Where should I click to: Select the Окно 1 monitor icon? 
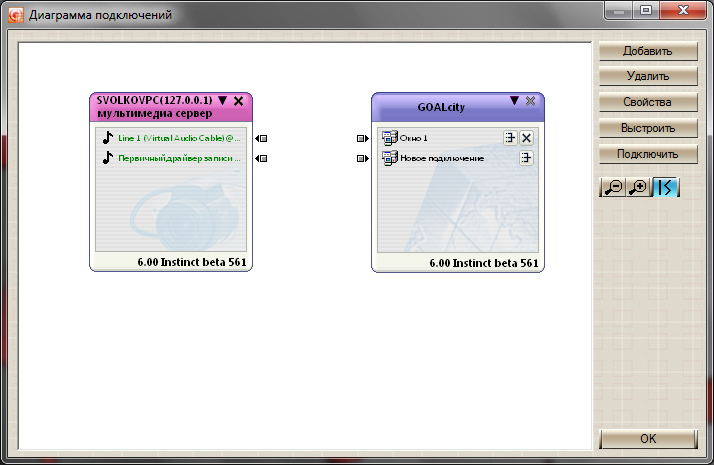tap(390, 138)
